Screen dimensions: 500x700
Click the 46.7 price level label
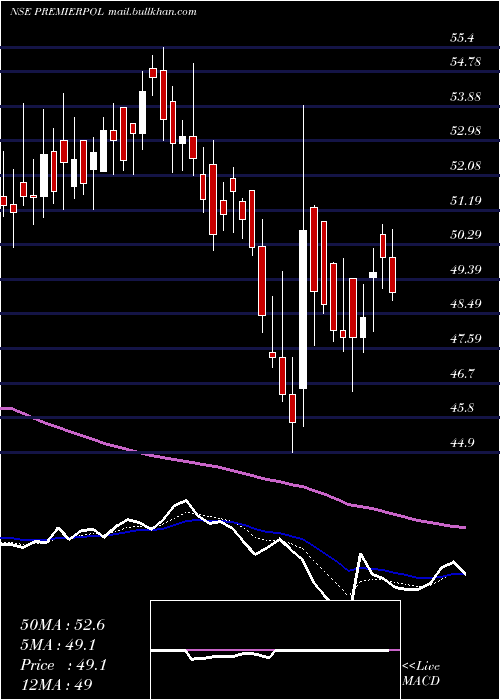tap(462, 374)
